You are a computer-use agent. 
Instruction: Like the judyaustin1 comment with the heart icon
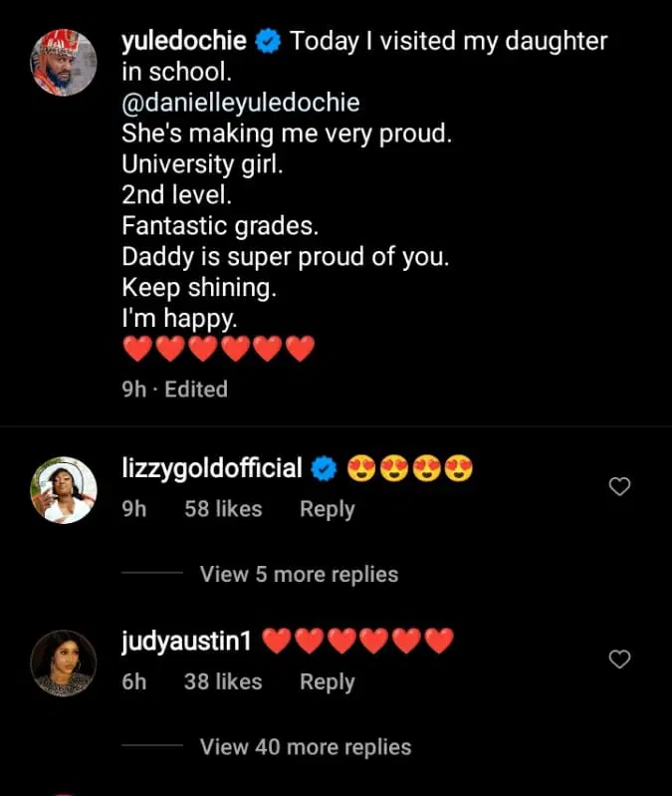619,660
